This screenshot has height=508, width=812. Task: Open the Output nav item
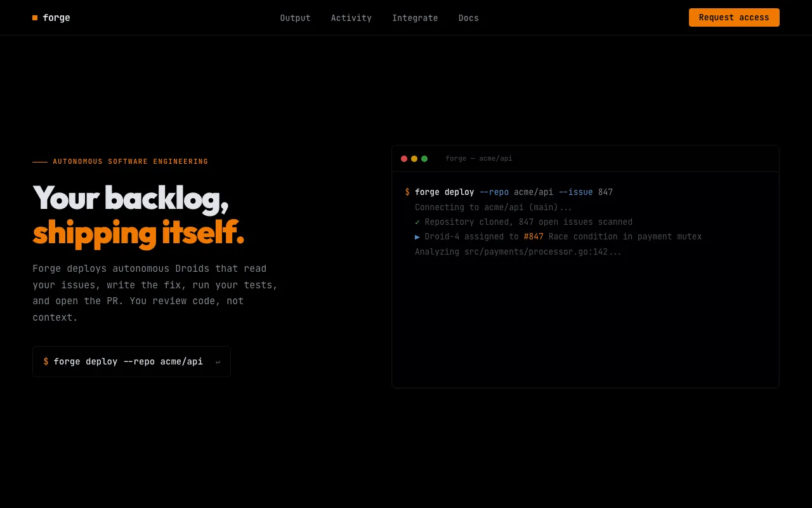[x=295, y=18]
